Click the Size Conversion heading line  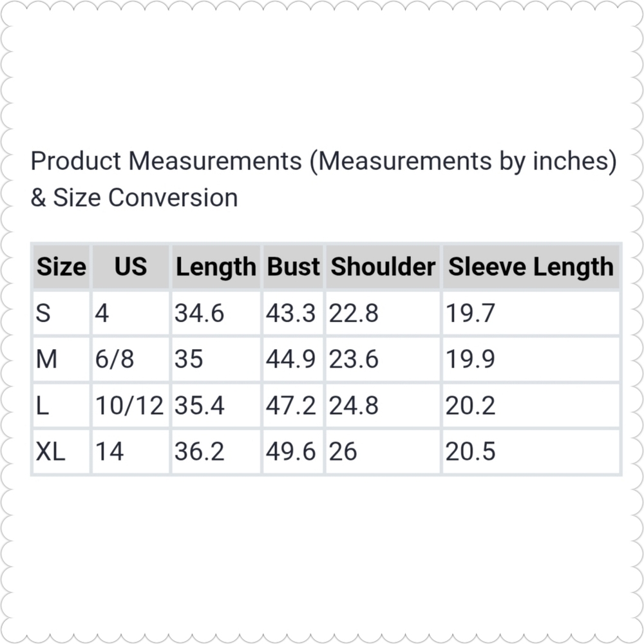[x=135, y=198]
